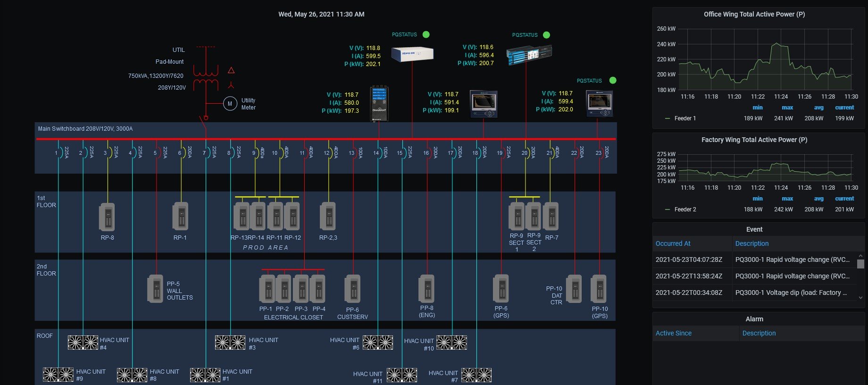Screen dimensions: 868x385
Task: Open Factory Wing Total Active Power panel title
Action: click(x=754, y=140)
